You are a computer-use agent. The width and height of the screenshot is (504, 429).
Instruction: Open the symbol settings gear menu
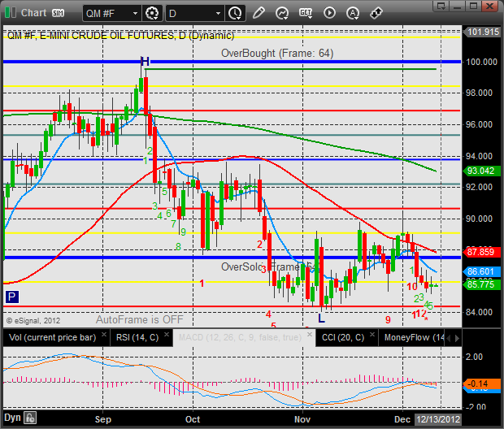pos(152,14)
